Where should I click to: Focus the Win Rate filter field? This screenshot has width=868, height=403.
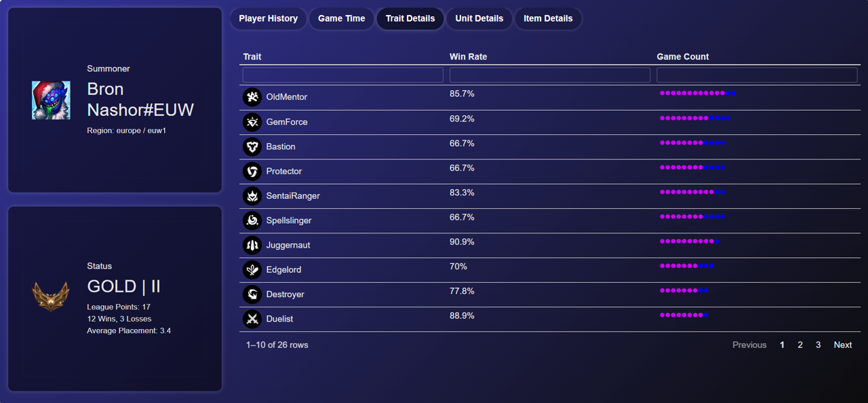coord(550,75)
